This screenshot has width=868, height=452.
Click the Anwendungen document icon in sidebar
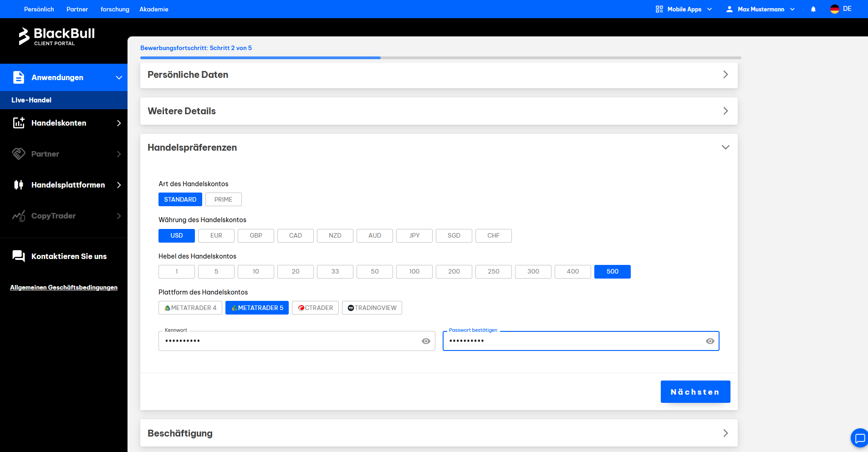[19, 77]
